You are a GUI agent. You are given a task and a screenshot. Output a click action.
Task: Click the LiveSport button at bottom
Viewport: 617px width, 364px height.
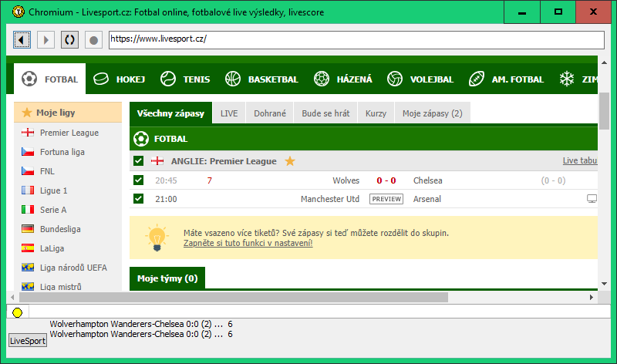(x=28, y=341)
